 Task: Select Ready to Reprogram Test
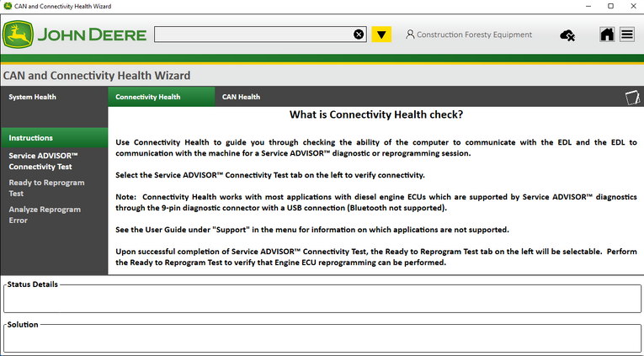[46, 188]
